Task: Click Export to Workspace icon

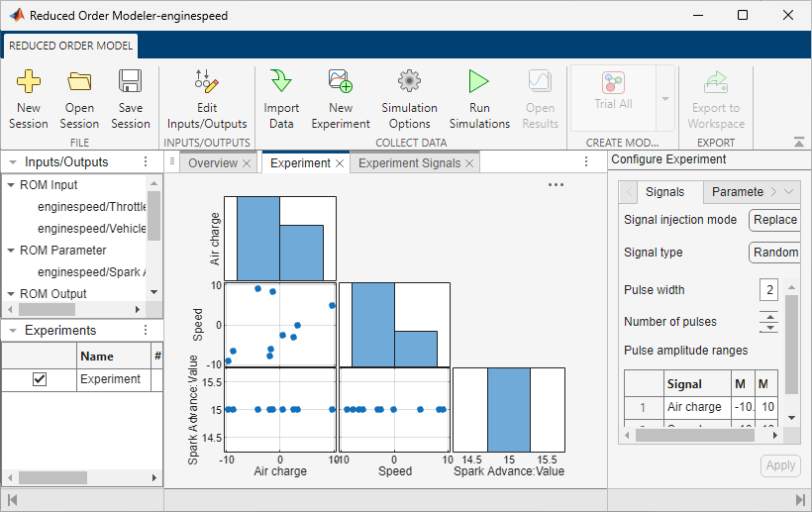Action: [x=716, y=81]
